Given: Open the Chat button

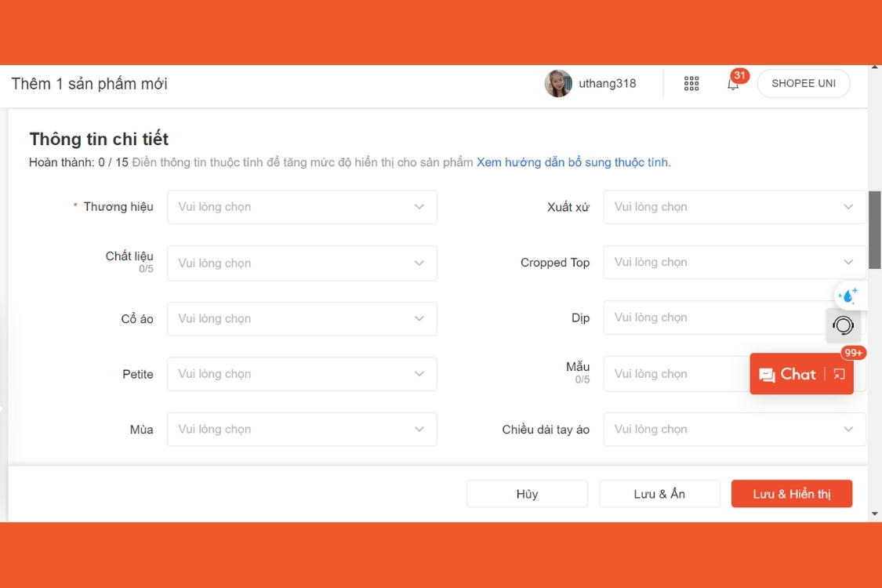Looking at the screenshot, I should tap(787, 374).
